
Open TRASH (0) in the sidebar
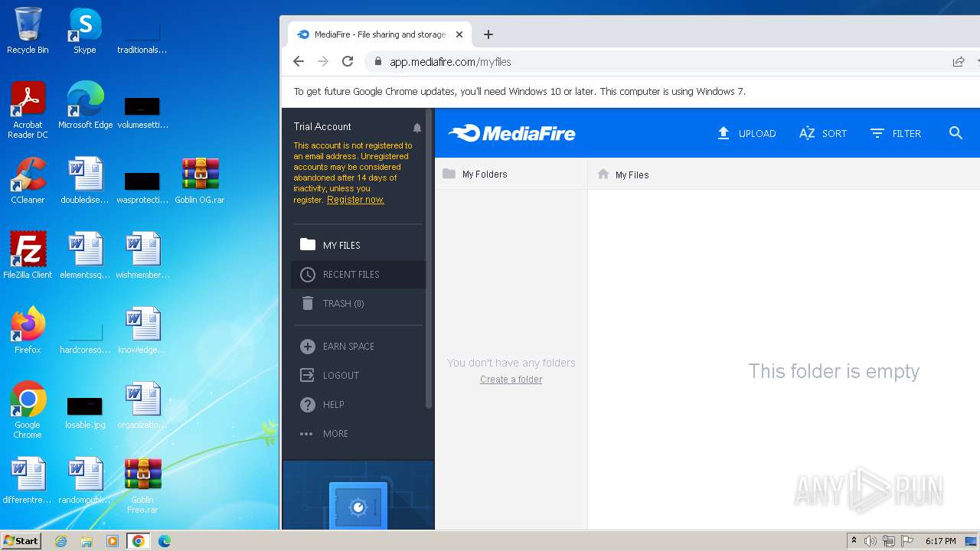click(358, 303)
